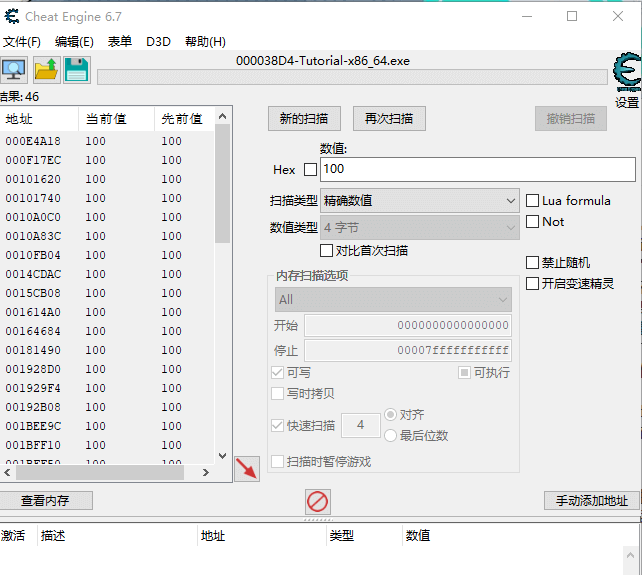Open the 数值类型 dropdown showing 4 字节
The width and height of the screenshot is (642, 575).
point(420,228)
